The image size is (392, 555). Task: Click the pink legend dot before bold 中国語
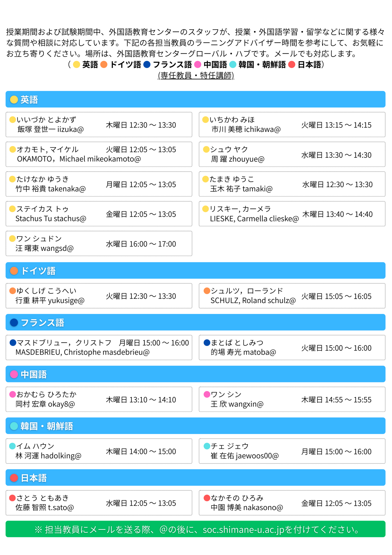tap(197, 65)
